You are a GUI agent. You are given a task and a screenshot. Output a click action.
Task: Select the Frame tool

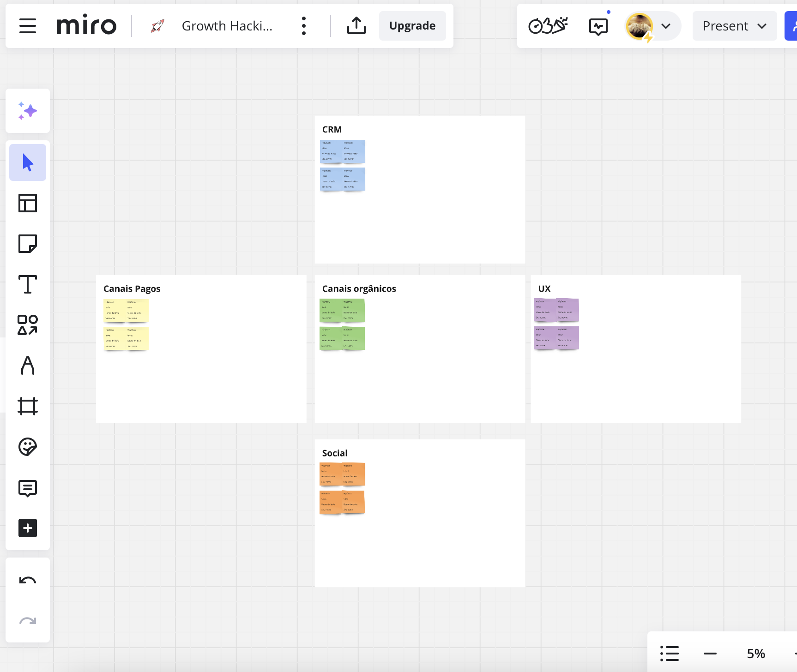(x=28, y=406)
